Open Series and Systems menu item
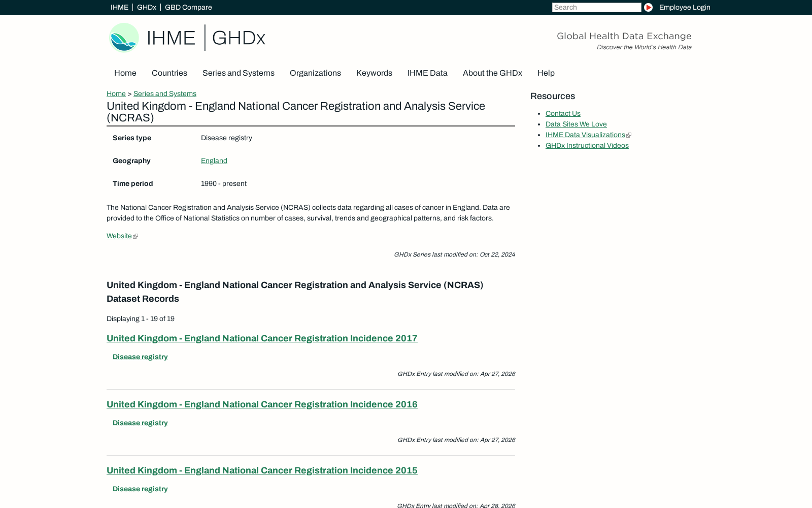The width and height of the screenshot is (812, 508). pos(239,73)
